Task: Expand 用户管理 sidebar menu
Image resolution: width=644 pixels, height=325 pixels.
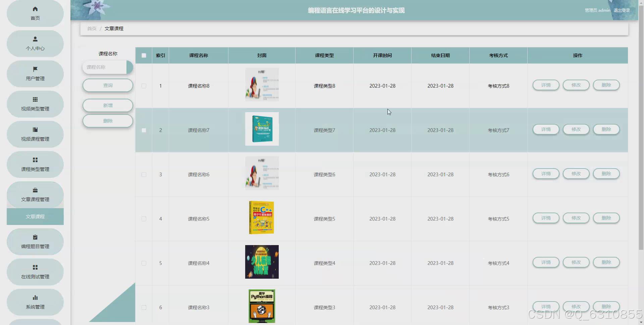Action: (35, 74)
